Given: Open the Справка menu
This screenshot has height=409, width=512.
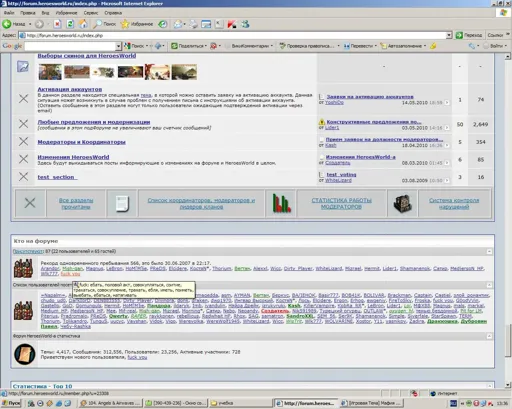Looking at the screenshot, I should pyautogui.click(x=113, y=13).
